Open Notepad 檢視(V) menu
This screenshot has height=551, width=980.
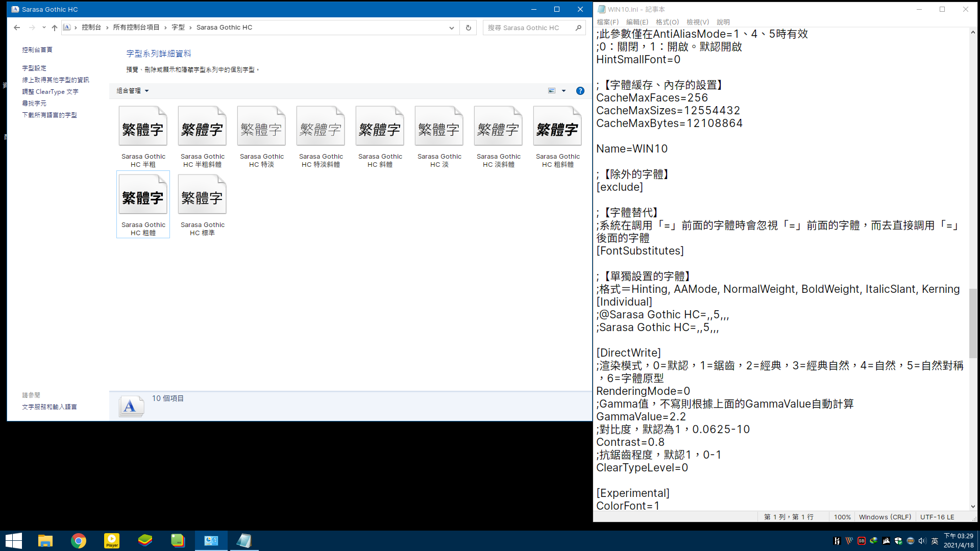698,22
